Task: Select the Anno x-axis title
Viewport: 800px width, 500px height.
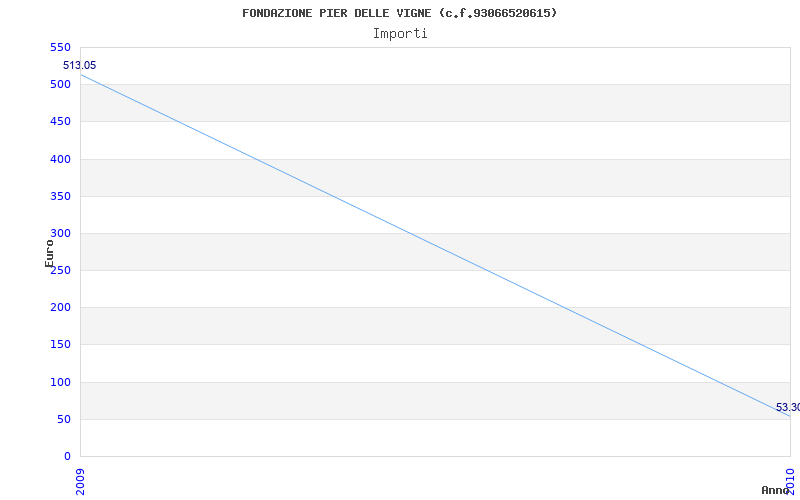Action: coord(777,490)
